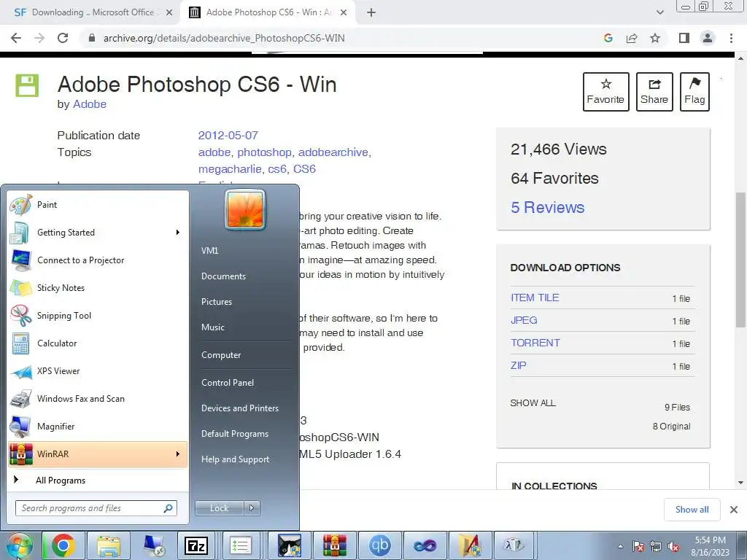The width and height of the screenshot is (747, 560).
Task: Click the Adobe author link
Action: pos(90,104)
